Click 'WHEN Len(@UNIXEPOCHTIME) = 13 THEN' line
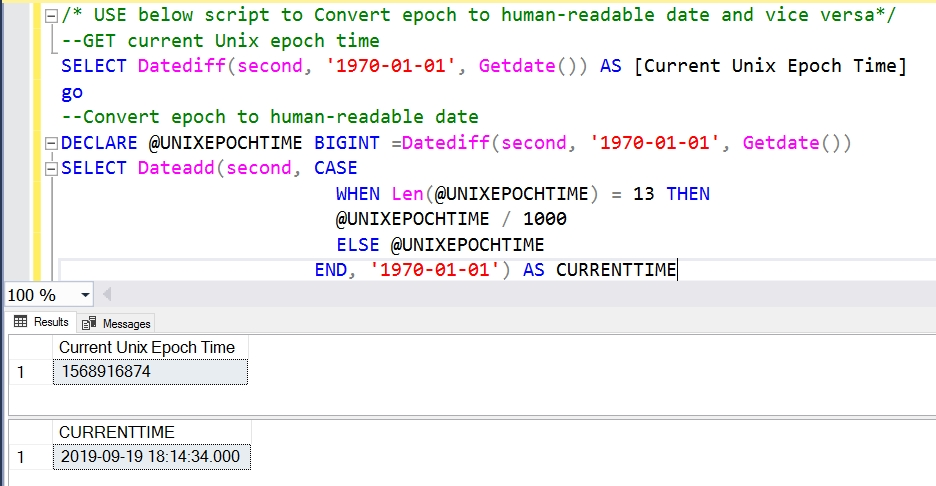 pyautogui.click(x=522, y=194)
